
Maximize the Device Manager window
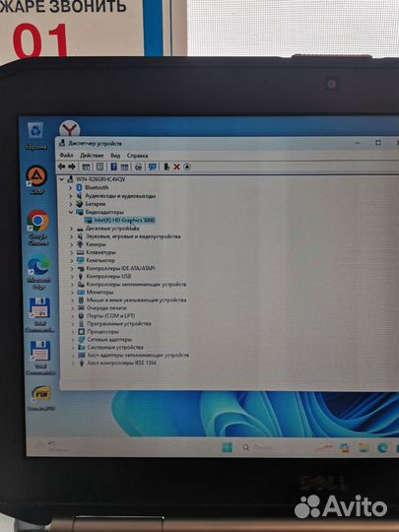click(378, 143)
